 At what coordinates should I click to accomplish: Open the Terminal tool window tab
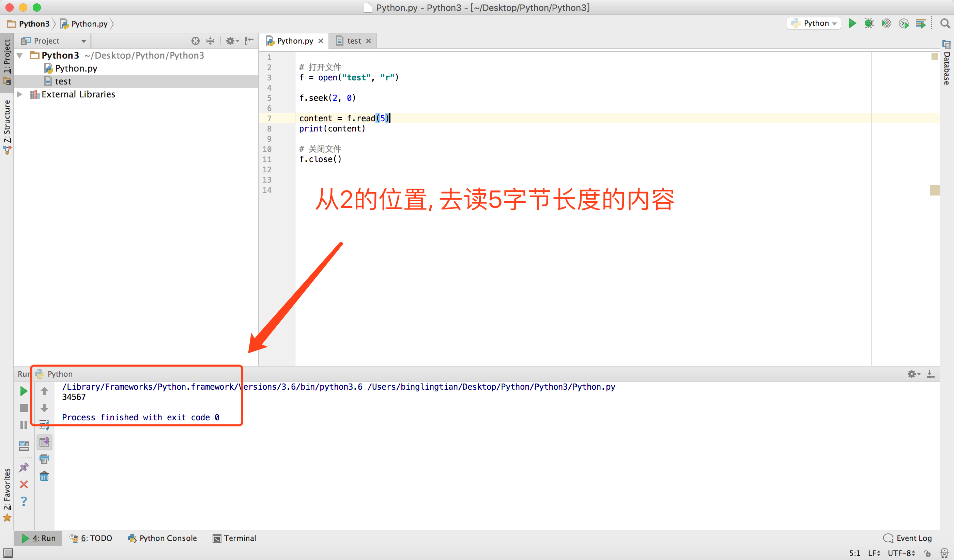(x=235, y=538)
